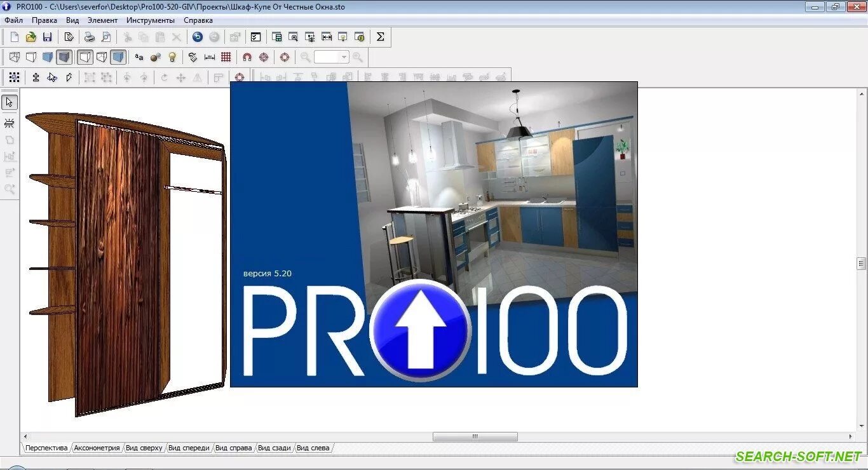Click the Select All dotted-grid icon
Image resolution: width=868 pixels, height=470 pixels.
coord(15,77)
